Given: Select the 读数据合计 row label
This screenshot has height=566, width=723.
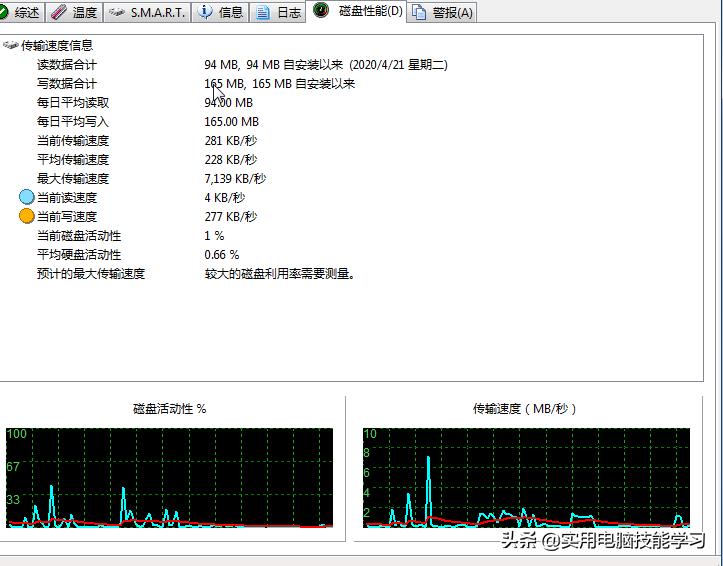Looking at the screenshot, I should [67, 65].
